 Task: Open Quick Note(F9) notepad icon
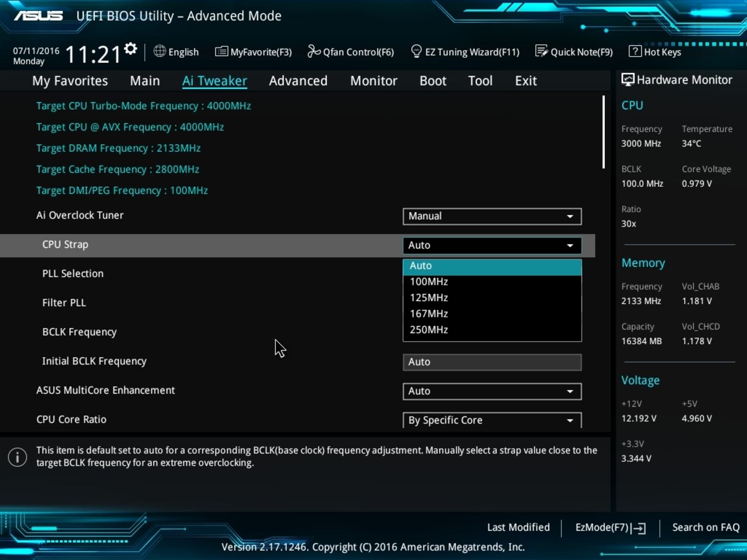(541, 51)
